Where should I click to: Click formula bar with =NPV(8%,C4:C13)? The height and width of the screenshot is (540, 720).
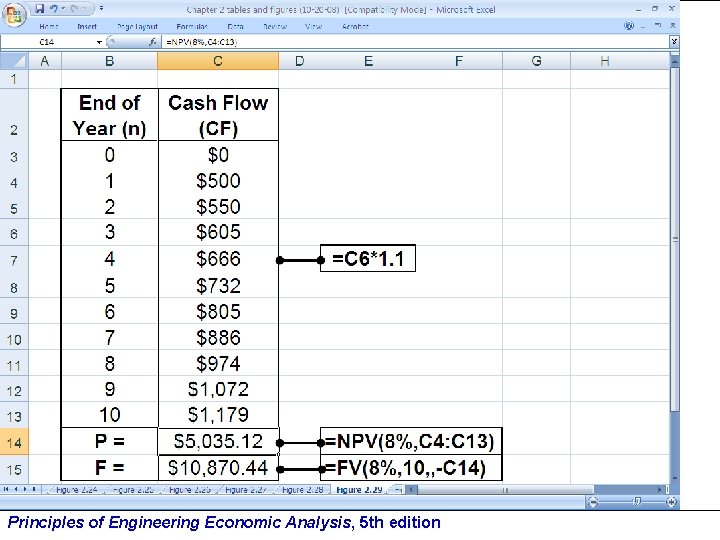pyautogui.click(x=415, y=42)
